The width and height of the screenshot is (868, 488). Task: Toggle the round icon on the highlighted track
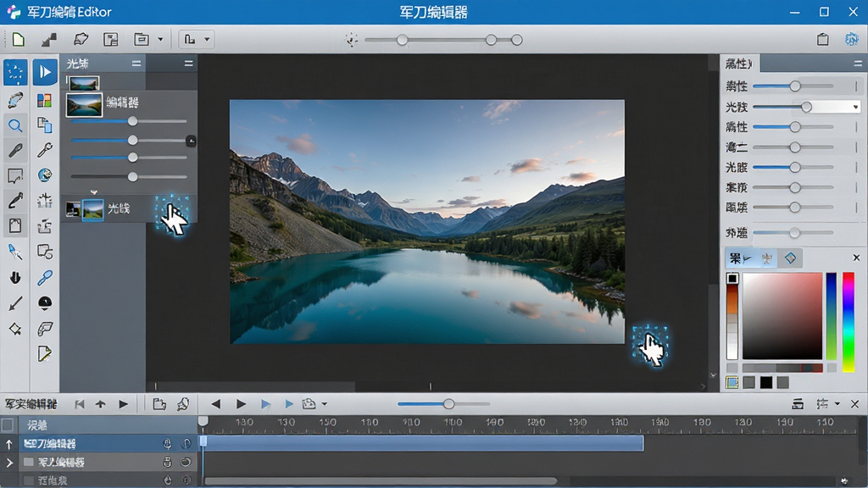(186, 443)
